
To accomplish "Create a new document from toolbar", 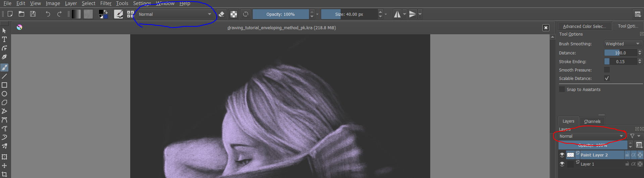I will pyautogui.click(x=10, y=14).
